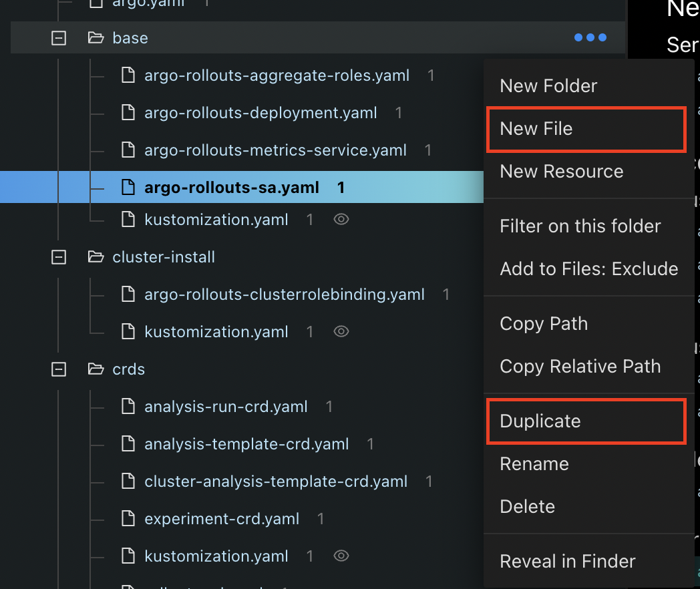Select the crds folder label
This screenshot has width=700, height=589.
(x=128, y=369)
